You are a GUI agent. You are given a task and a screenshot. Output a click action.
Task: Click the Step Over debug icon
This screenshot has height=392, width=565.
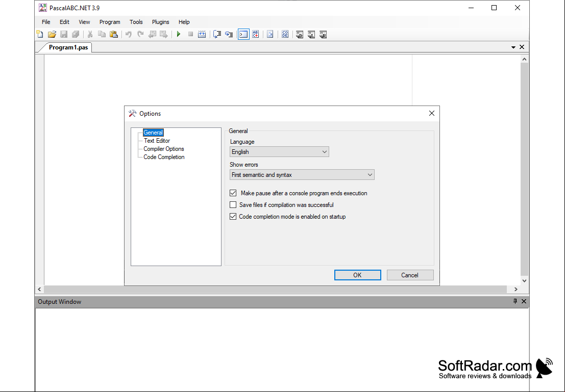[217, 35]
